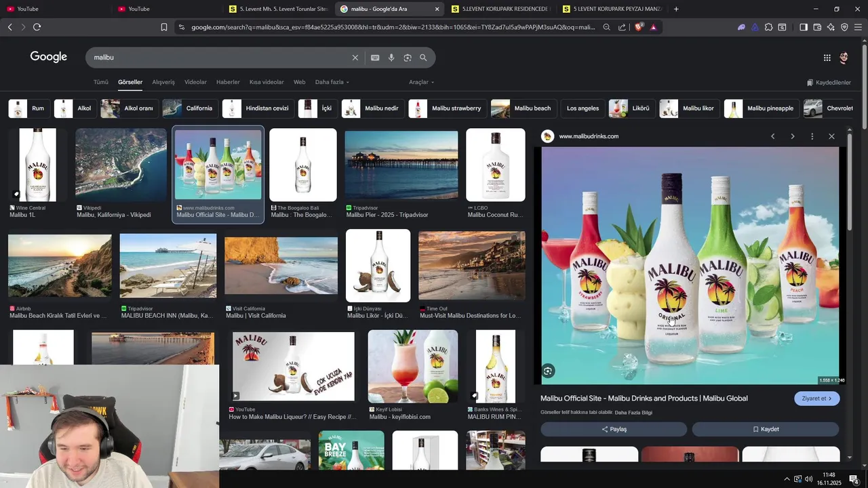Open the Time Out Malibu destinations image
Image resolution: width=868 pixels, height=488 pixels.
pos(472,265)
